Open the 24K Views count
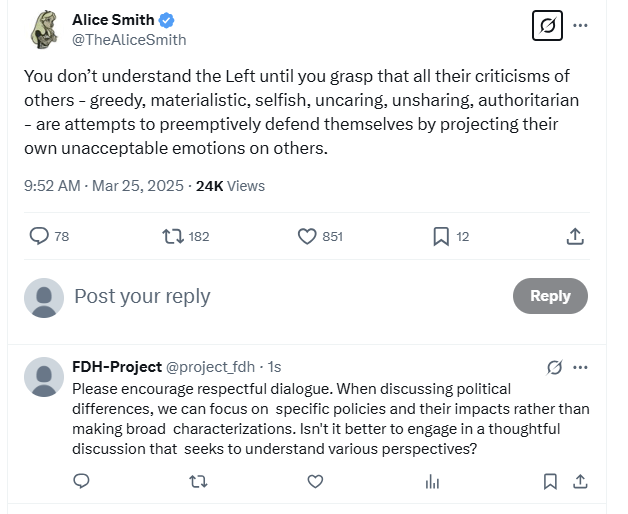This screenshot has height=514, width=628. coord(230,186)
